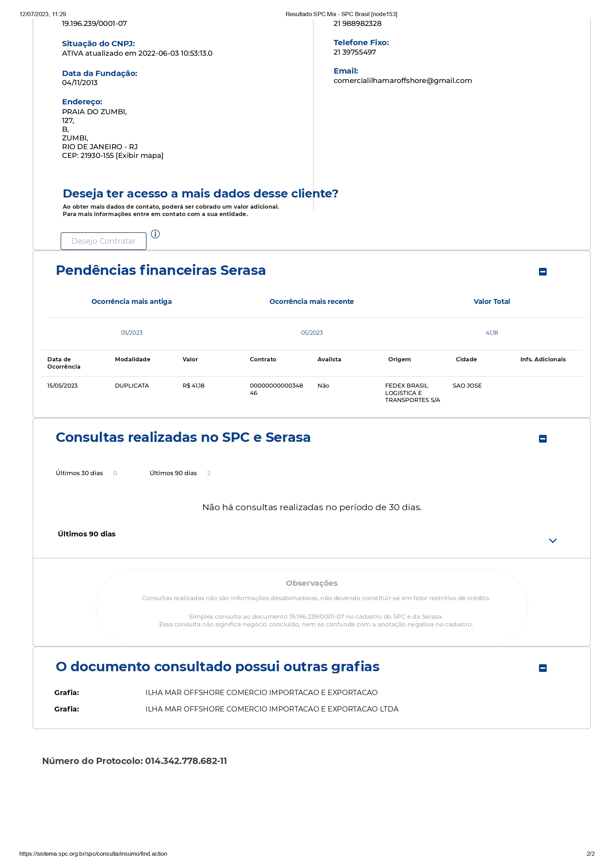Select the Ocorrência mais recente heading
The image size is (614, 868).
(311, 301)
